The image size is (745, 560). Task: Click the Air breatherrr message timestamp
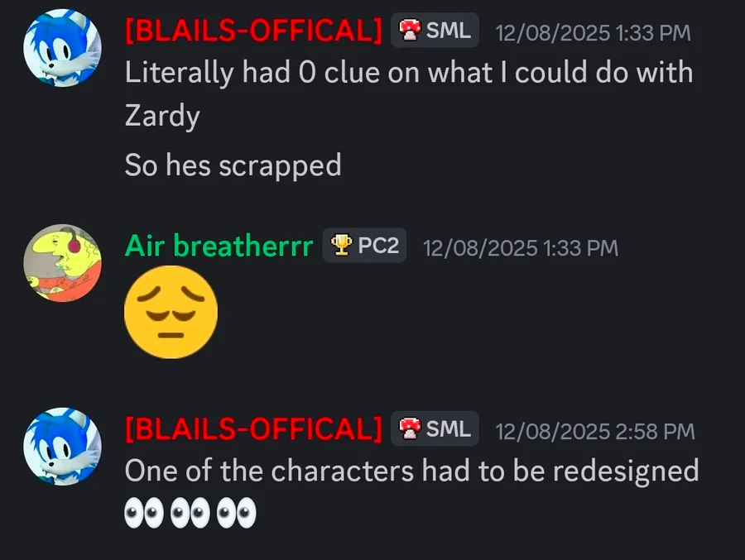(x=521, y=248)
